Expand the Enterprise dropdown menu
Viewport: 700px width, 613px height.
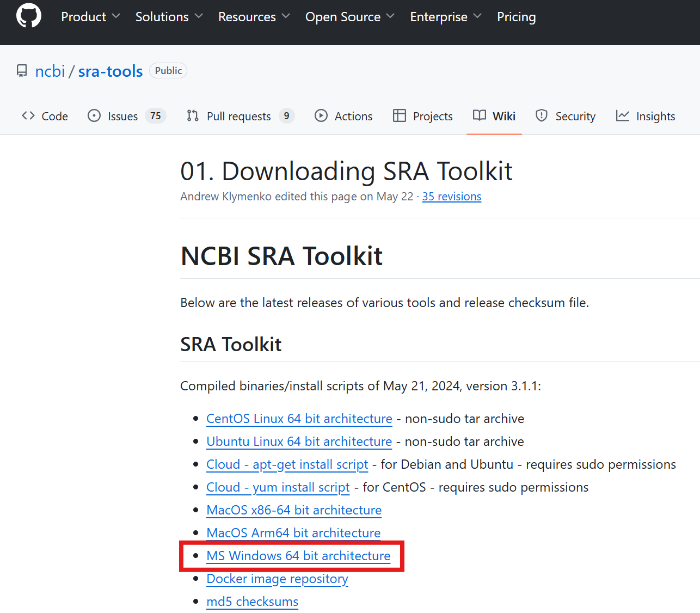coord(446,17)
